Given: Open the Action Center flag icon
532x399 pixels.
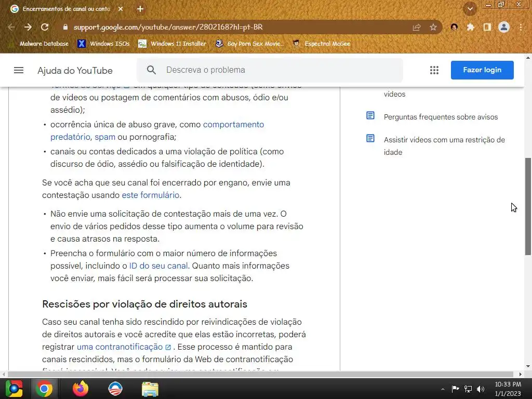Looking at the screenshot, I should pyautogui.click(x=455, y=389).
